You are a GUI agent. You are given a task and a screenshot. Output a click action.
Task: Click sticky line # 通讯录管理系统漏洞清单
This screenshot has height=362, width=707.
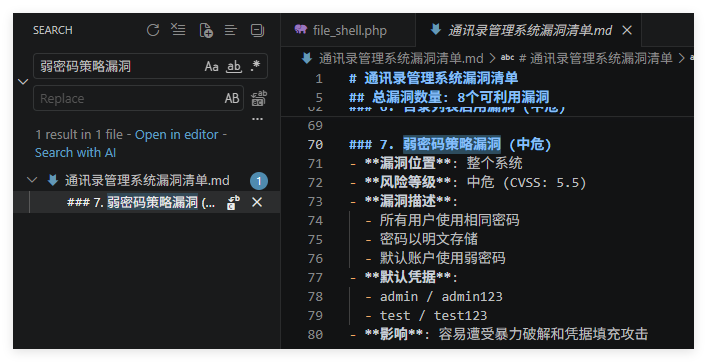coord(433,78)
